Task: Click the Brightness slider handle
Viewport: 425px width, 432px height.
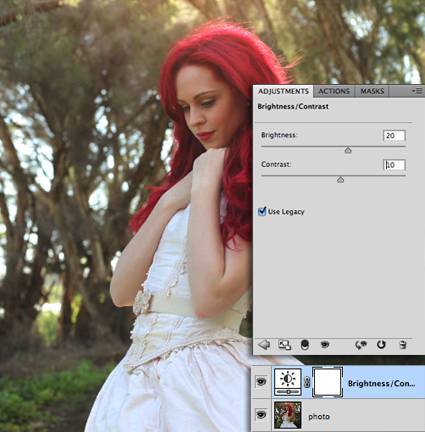Action: pos(348,150)
